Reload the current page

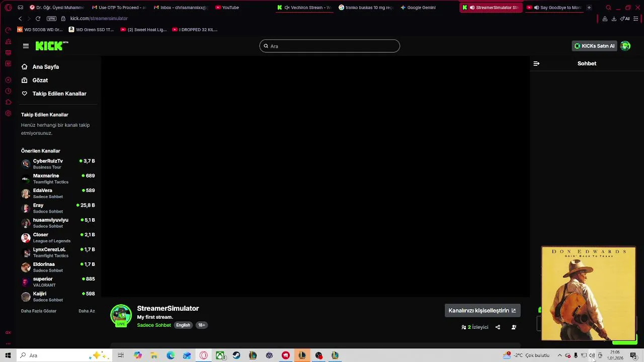coord(38,19)
